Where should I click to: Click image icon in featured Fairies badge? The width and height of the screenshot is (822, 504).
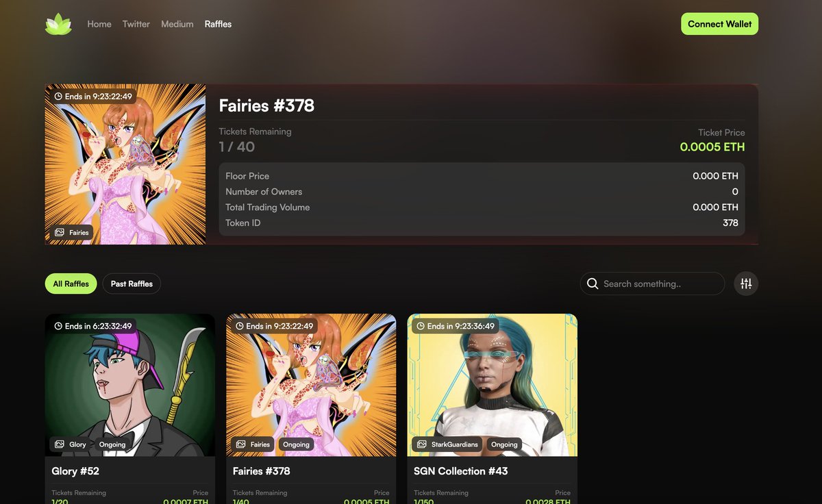pos(60,232)
